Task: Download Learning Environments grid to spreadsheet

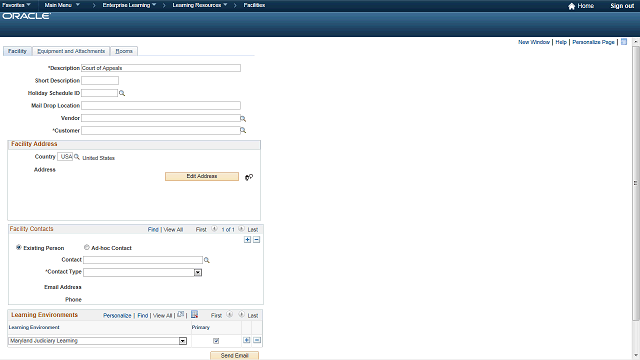Action: (194, 314)
